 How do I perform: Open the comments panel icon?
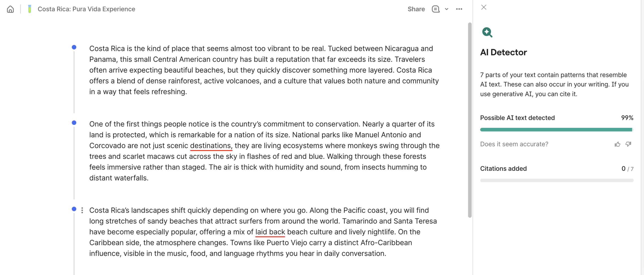[x=436, y=9]
